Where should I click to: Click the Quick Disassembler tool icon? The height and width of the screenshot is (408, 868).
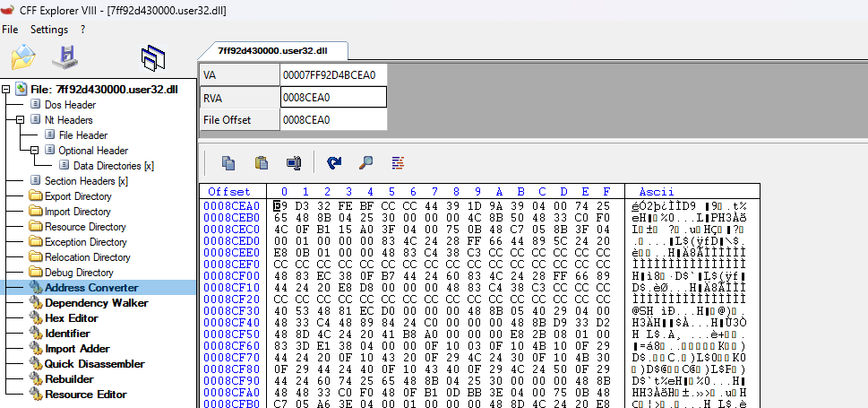pyautogui.click(x=36, y=364)
